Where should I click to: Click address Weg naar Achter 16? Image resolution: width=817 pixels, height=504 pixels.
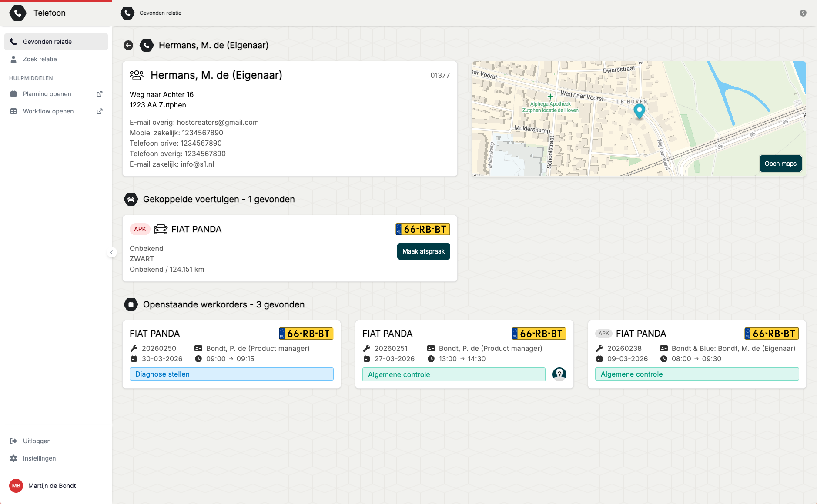point(161,94)
